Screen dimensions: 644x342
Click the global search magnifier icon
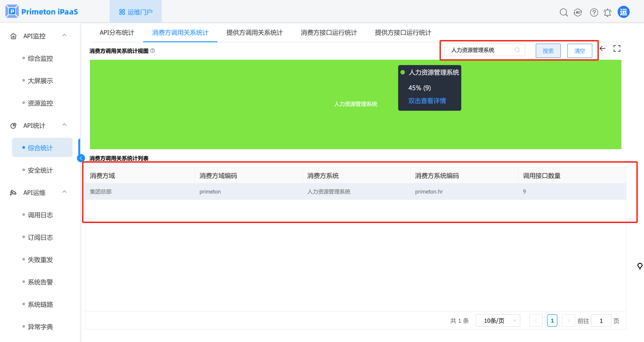pos(563,12)
